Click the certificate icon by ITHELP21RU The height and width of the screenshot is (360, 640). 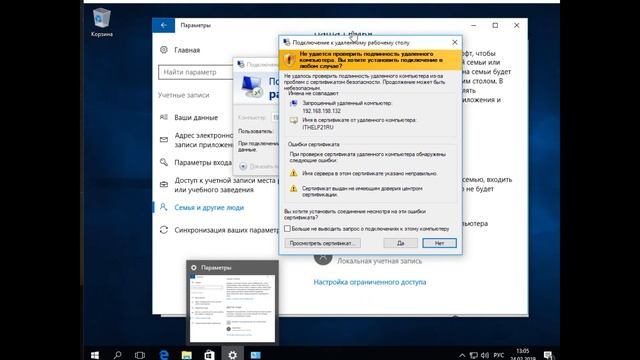tap(293, 121)
